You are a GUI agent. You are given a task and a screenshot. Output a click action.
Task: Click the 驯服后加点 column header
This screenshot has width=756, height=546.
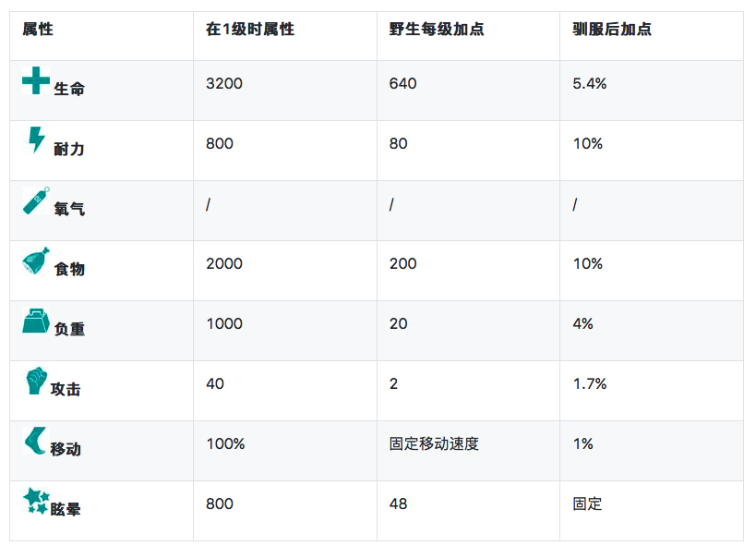click(x=612, y=30)
